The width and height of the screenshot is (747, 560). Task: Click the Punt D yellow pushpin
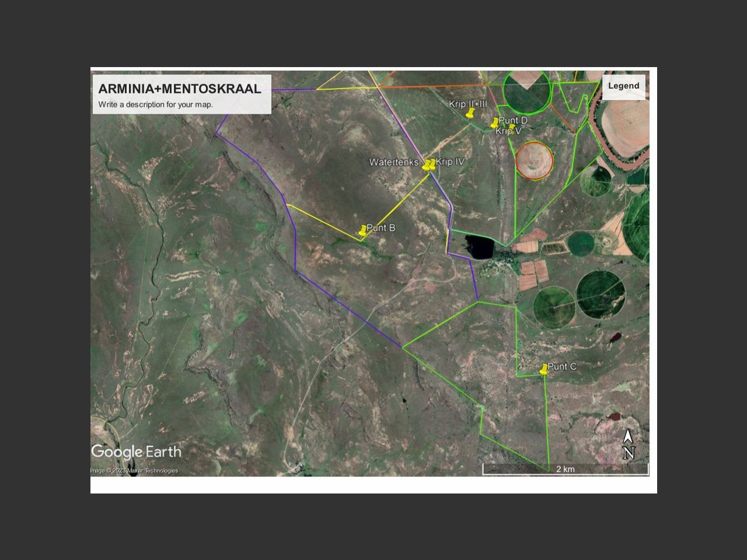(x=495, y=123)
